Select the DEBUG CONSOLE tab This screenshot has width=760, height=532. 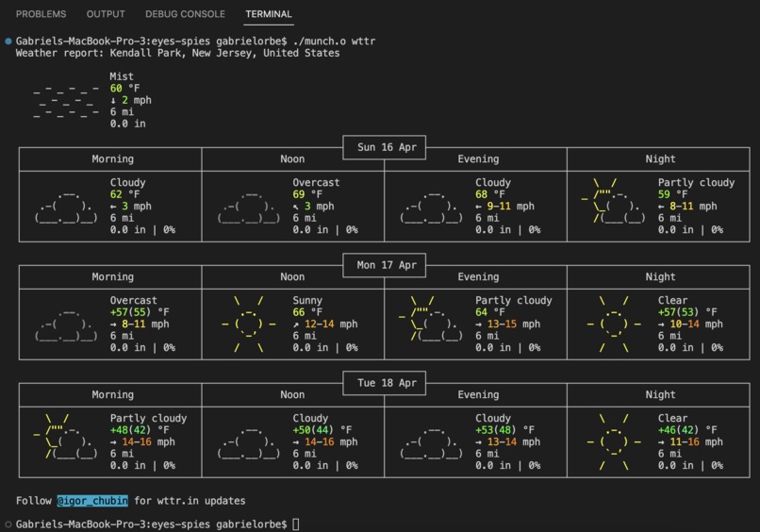(x=185, y=14)
